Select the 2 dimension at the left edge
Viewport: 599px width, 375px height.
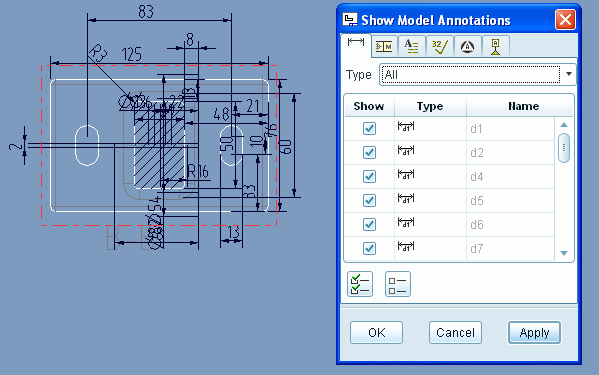tap(16, 146)
